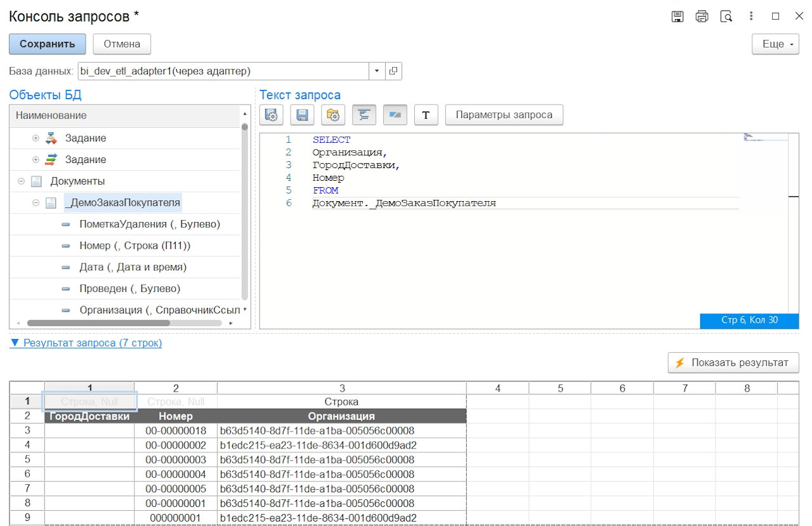Click the blue floppy disk query toolbar icon
Viewport: 812px width, 526px height.
pos(303,115)
